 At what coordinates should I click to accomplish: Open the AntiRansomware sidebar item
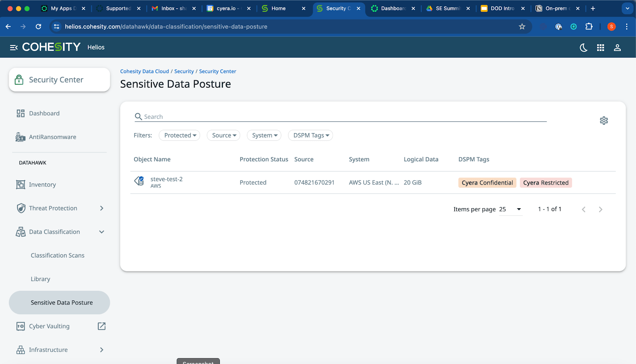[52, 137]
